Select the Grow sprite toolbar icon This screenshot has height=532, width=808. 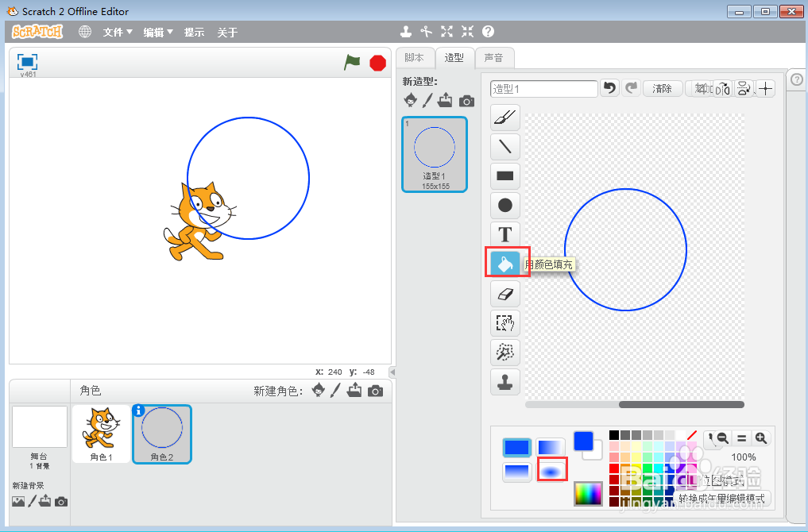(x=447, y=32)
